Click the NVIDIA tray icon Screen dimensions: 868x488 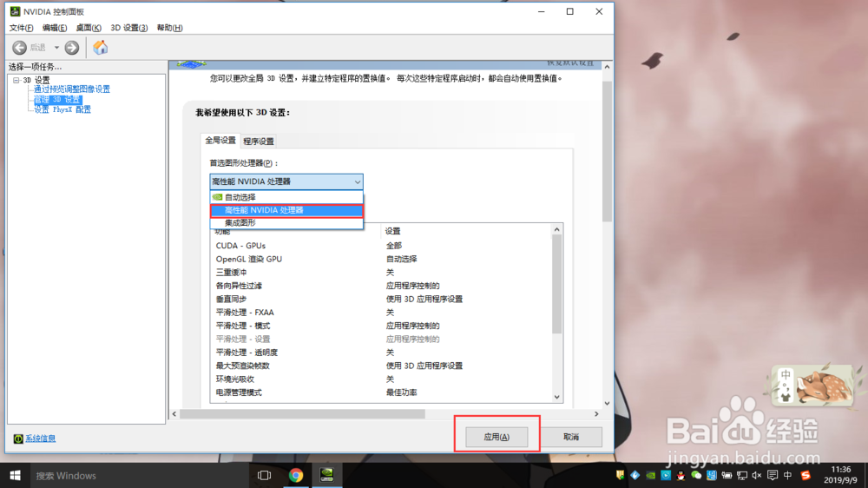point(651,475)
